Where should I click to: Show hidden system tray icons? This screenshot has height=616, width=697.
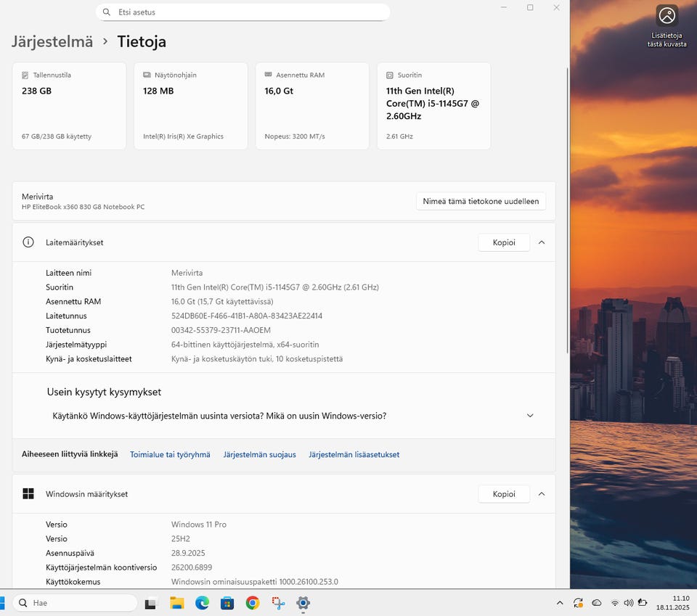(559, 603)
